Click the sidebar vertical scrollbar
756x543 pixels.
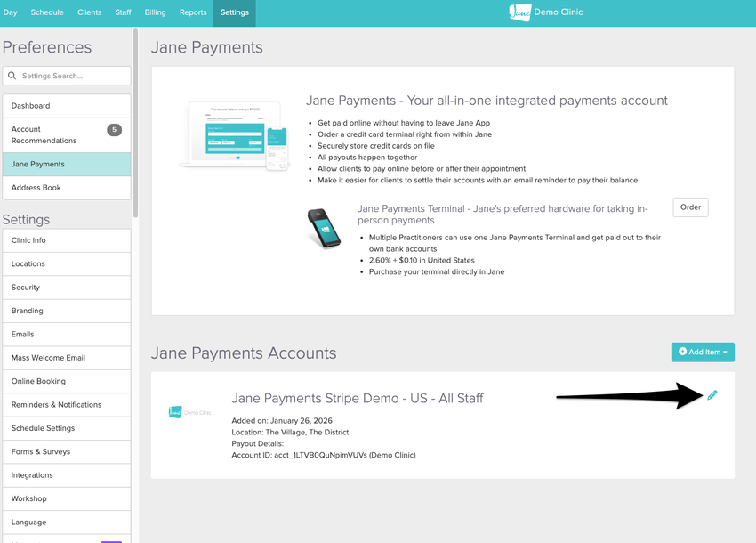[135, 125]
